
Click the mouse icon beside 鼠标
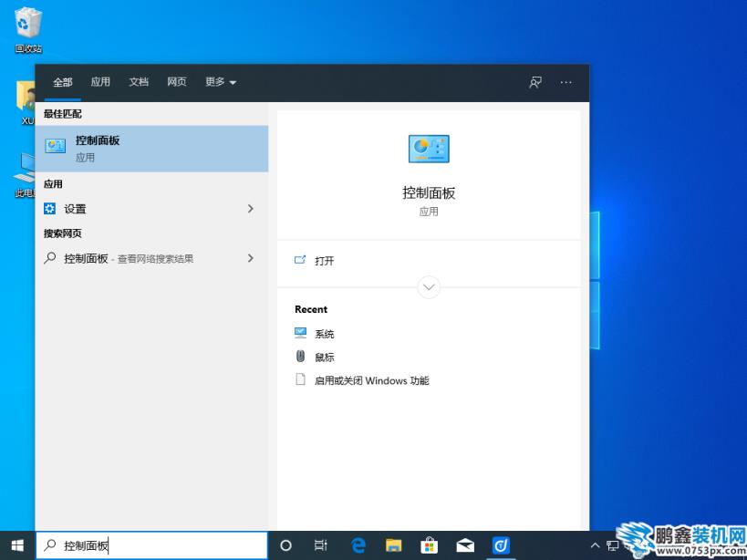pyautogui.click(x=301, y=356)
